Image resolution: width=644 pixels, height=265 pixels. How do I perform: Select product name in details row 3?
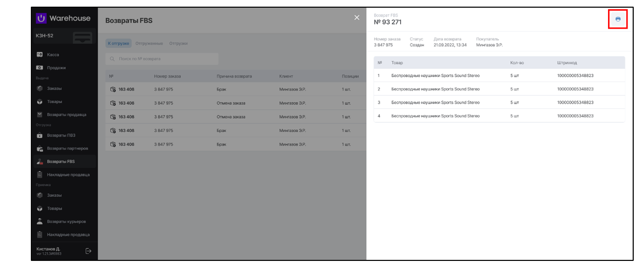pos(435,102)
